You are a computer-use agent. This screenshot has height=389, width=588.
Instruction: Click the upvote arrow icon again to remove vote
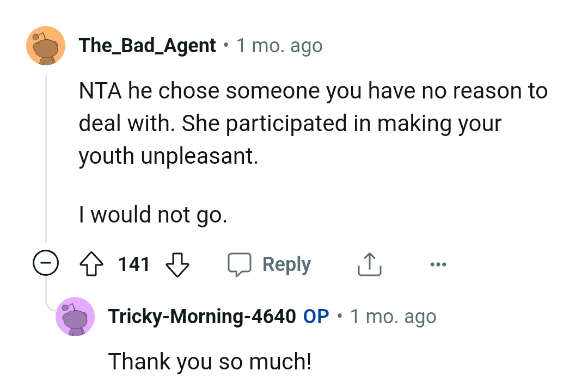click(x=92, y=264)
